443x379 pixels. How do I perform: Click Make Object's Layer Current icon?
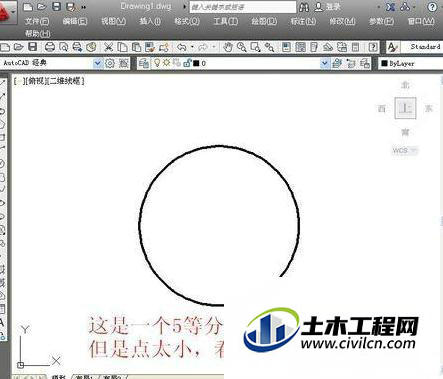(337, 63)
